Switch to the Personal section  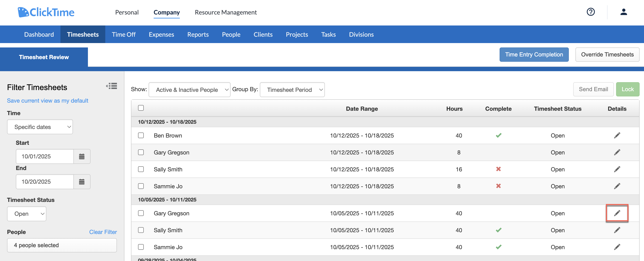tap(127, 12)
